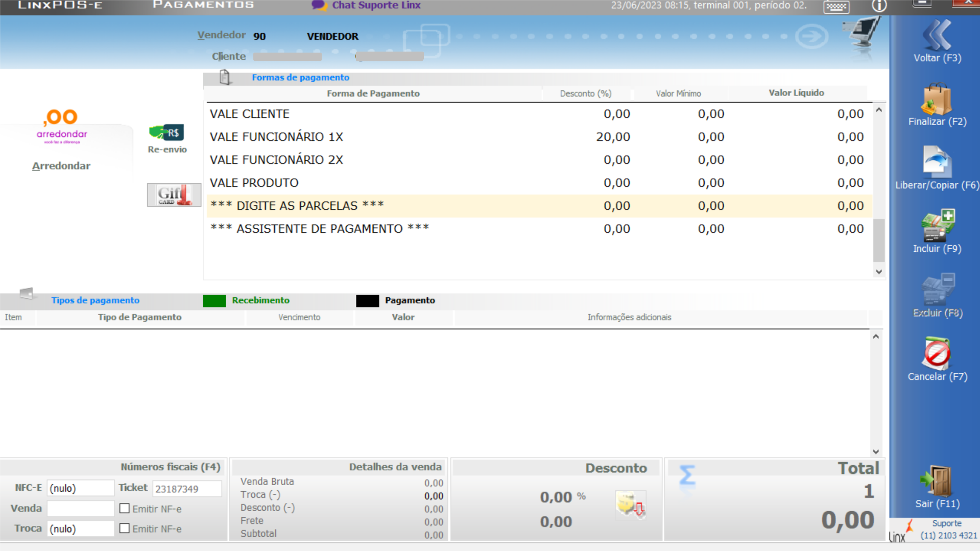Click the Item column header

tap(13, 317)
